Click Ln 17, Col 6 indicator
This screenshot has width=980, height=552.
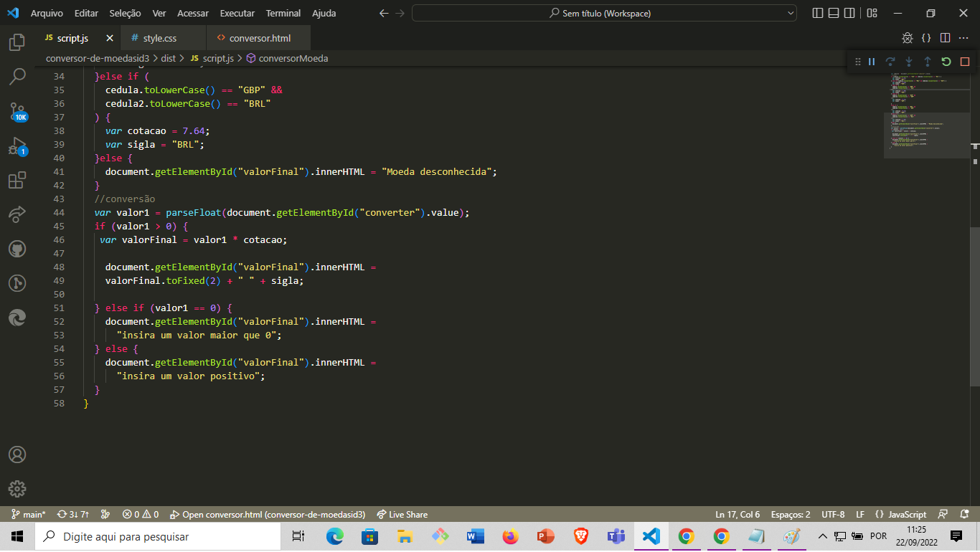click(738, 514)
